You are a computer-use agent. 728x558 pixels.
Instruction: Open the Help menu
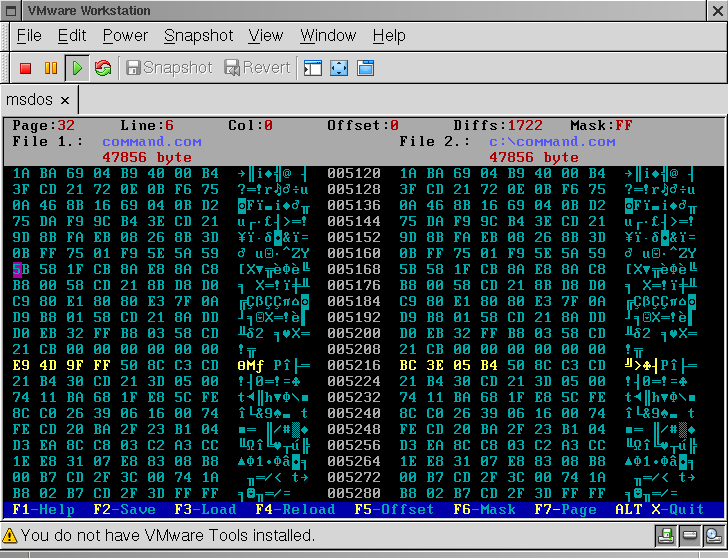point(389,36)
